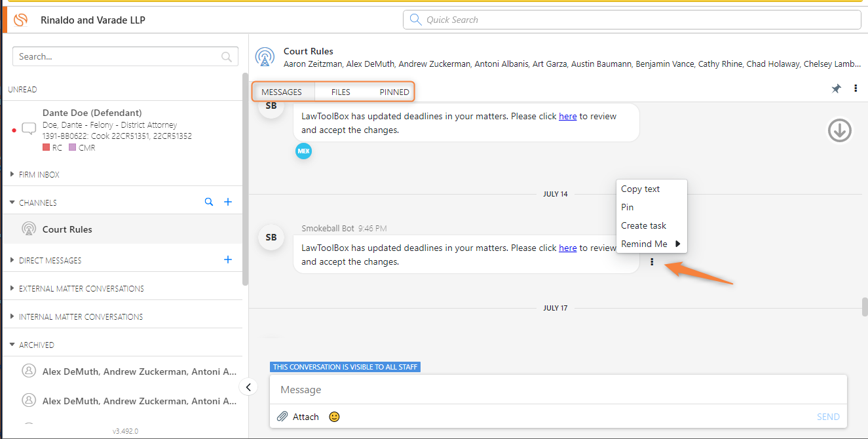Click the message list scrollbar thumb

(865, 307)
